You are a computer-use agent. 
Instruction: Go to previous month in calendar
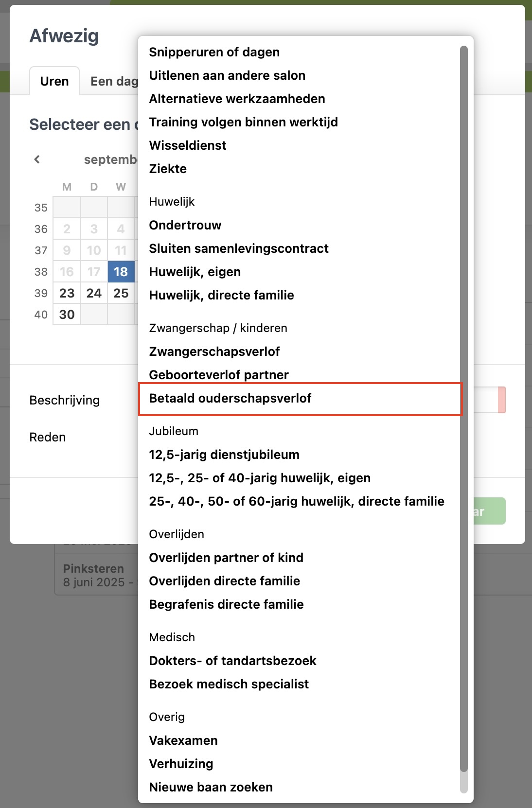(x=37, y=159)
